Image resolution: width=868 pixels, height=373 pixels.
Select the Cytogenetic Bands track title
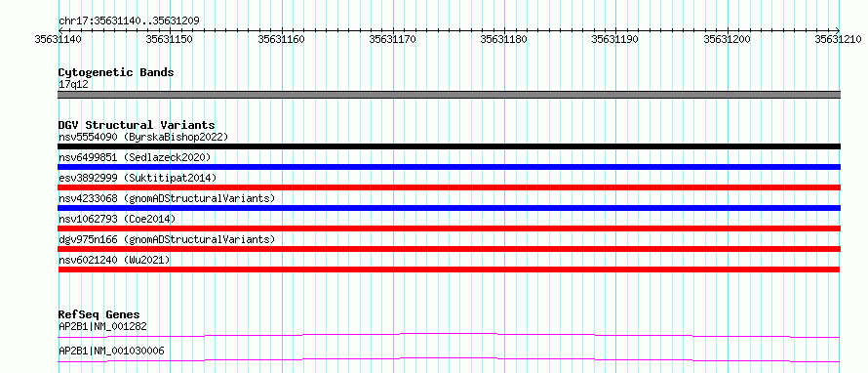[116, 72]
